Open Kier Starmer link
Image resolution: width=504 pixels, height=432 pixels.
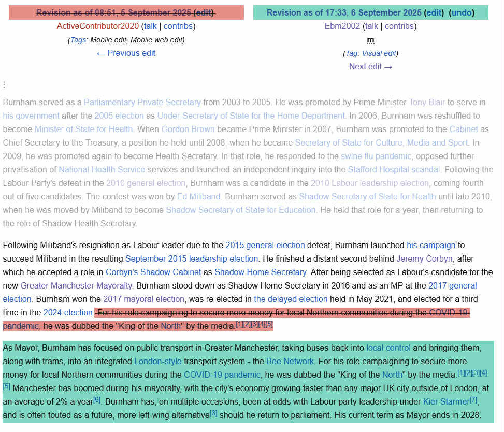tap(446, 402)
